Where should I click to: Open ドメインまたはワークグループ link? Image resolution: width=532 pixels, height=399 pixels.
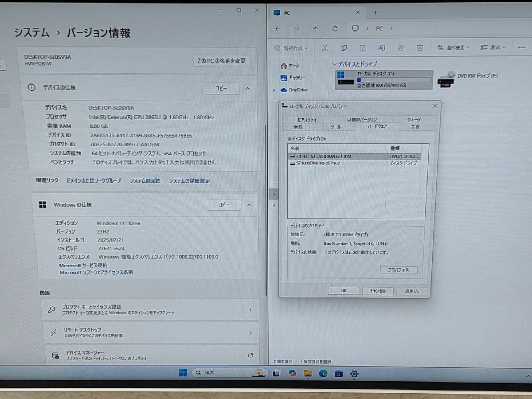pyautogui.click(x=94, y=181)
